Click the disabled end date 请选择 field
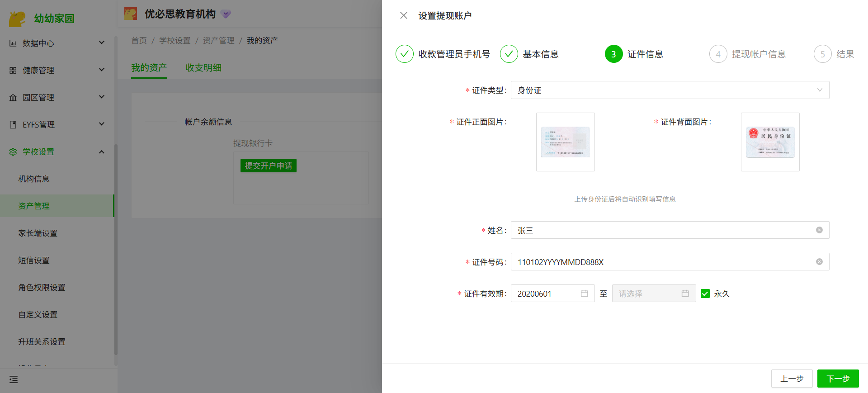868x393 pixels. point(654,294)
